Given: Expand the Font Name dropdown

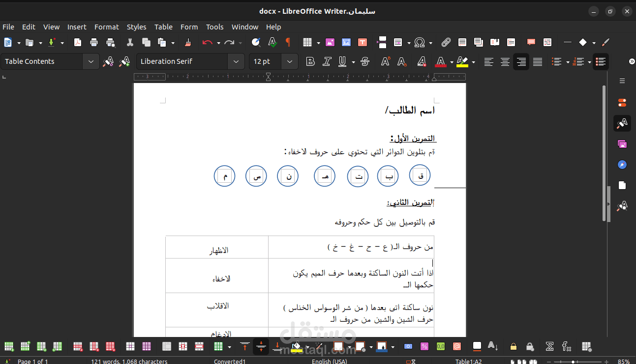Looking at the screenshot, I should [x=236, y=61].
